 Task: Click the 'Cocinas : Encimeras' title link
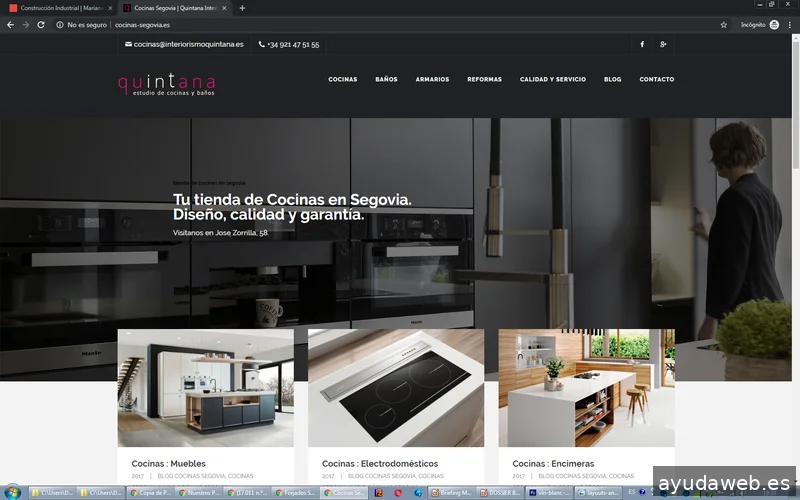[x=553, y=463]
